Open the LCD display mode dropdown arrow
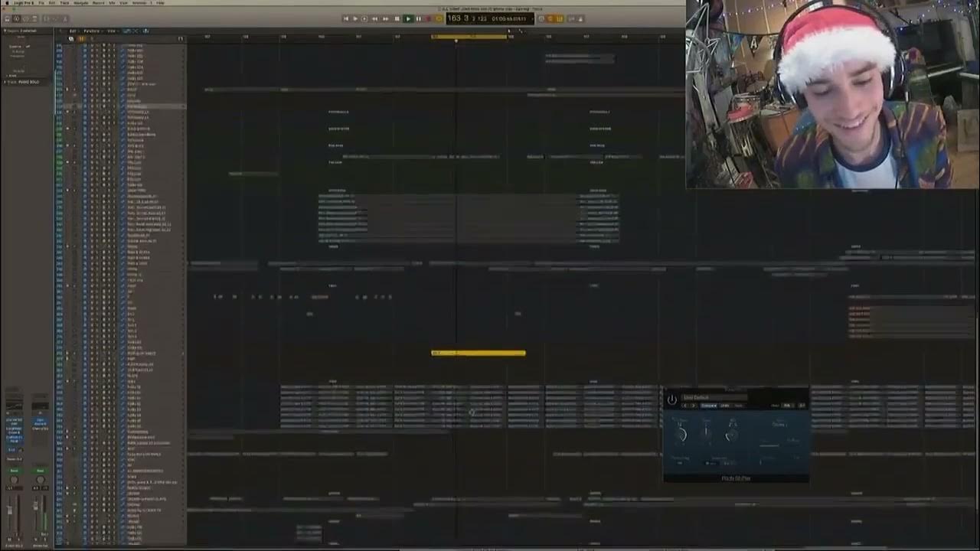 pos(532,19)
